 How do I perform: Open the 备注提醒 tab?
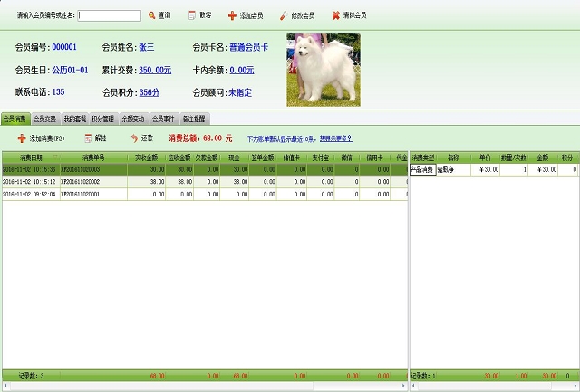tap(194, 119)
